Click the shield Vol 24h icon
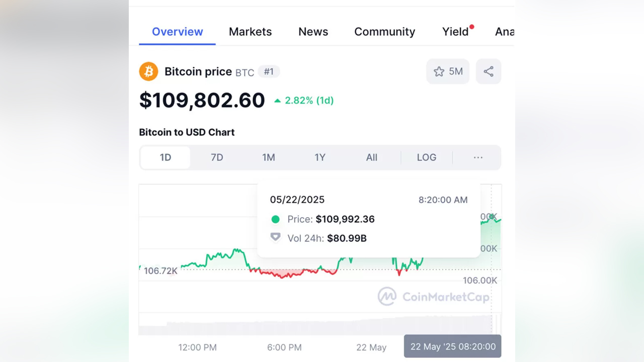Screen dimensions: 644x362 (275, 237)
